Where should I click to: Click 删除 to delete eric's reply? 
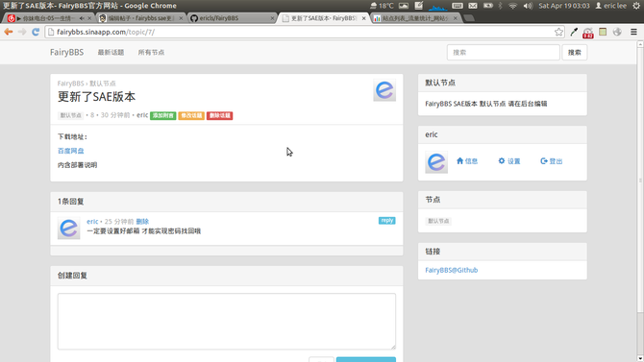pos(142,221)
